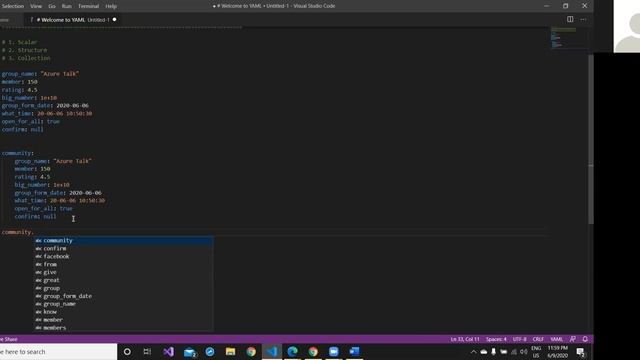Change the YAML language mode
The width and height of the screenshot is (640, 360).
556,339
